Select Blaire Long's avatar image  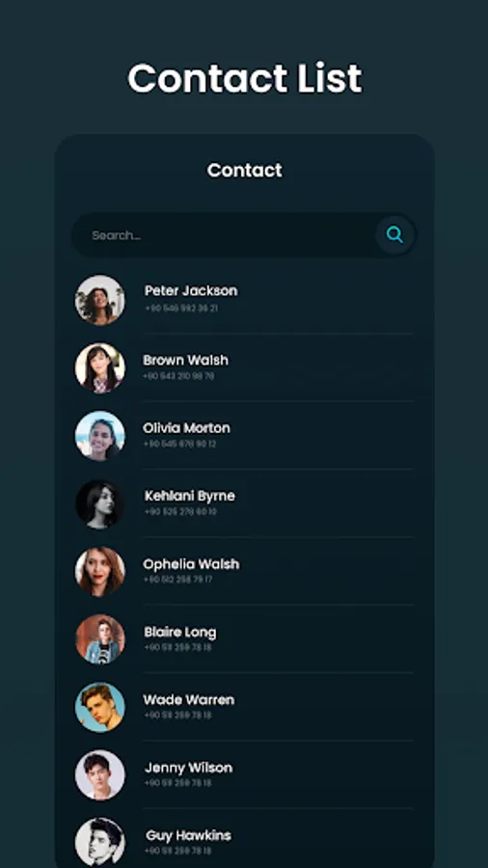tap(100, 639)
